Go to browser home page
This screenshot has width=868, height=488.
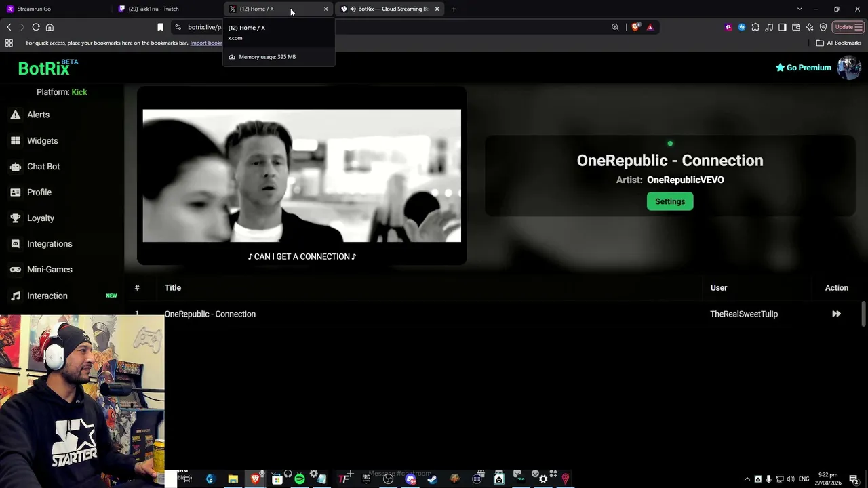click(x=50, y=27)
